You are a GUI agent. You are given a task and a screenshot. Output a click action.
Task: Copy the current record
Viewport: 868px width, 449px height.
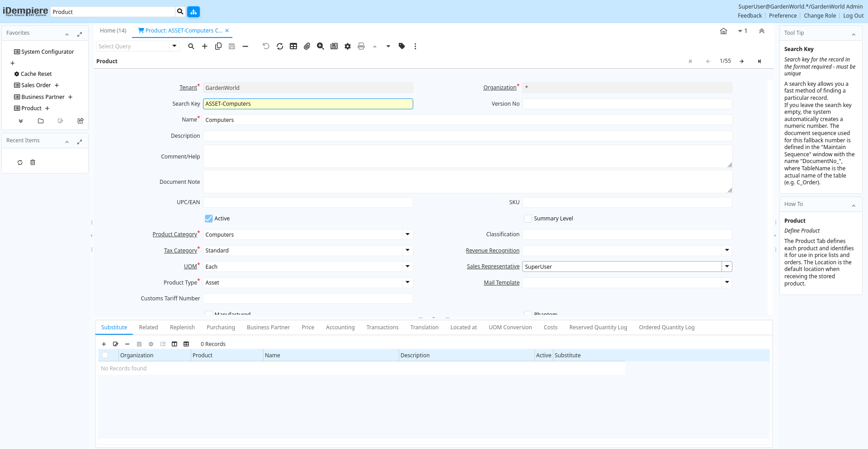pyautogui.click(x=218, y=46)
